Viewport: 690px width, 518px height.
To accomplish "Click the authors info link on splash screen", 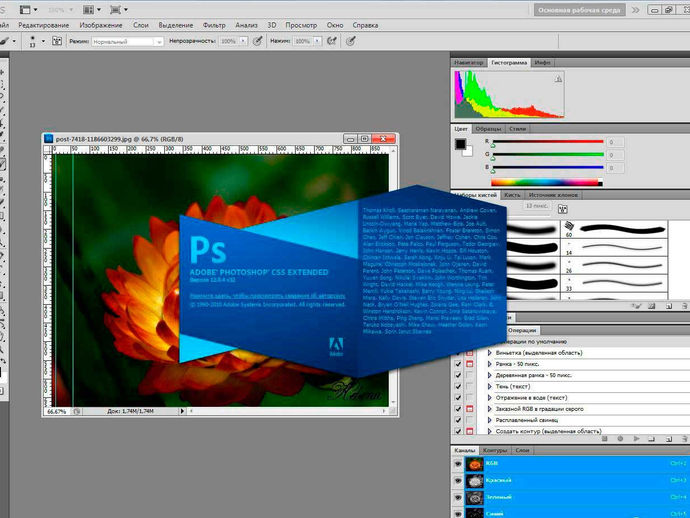I will (x=268, y=296).
